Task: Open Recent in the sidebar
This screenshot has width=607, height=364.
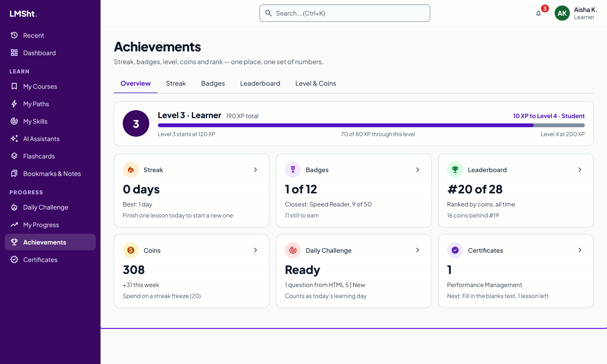Action: tap(50, 35)
